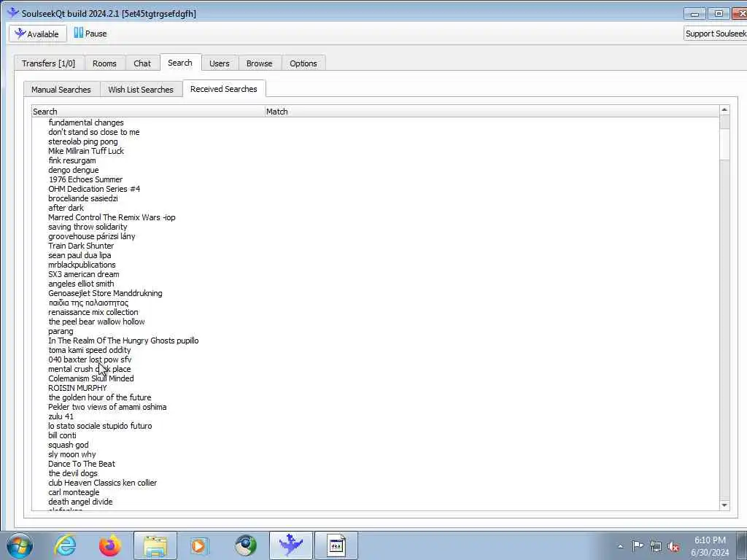Pause transfers with the Pause button

[90, 34]
